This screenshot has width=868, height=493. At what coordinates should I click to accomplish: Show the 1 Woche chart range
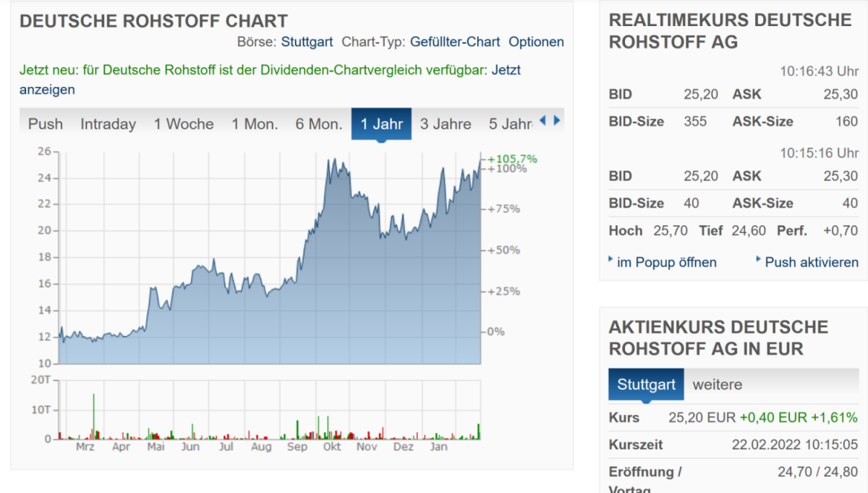pyautogui.click(x=184, y=124)
